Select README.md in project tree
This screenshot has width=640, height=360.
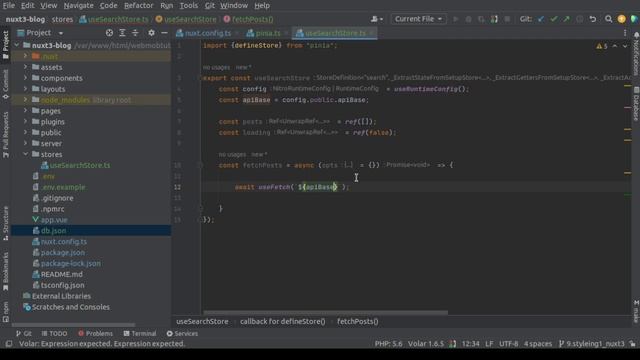[61, 274]
